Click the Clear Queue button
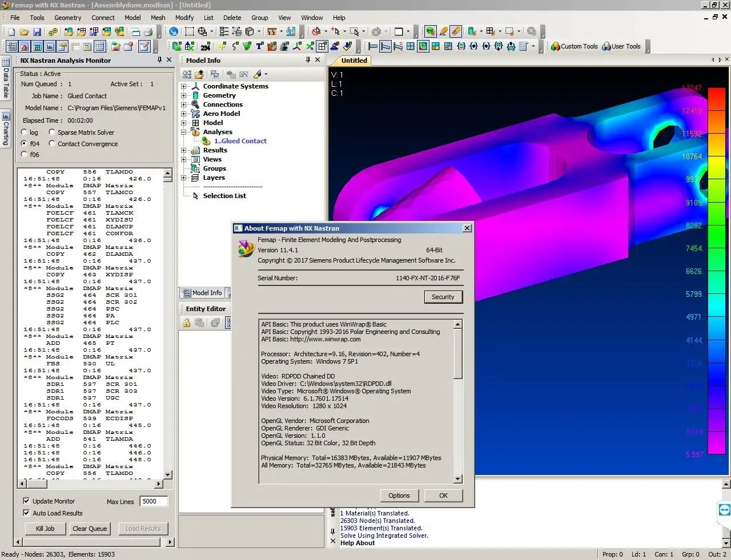 point(90,529)
